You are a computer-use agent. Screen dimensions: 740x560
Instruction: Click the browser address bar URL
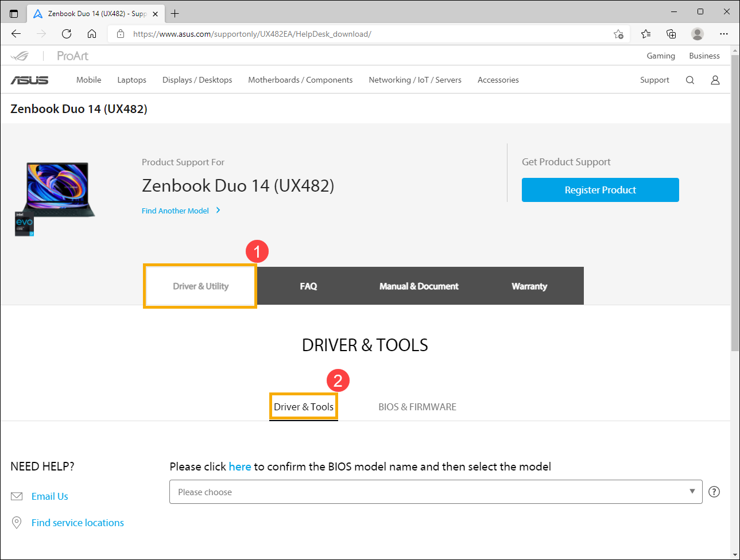[252, 34]
